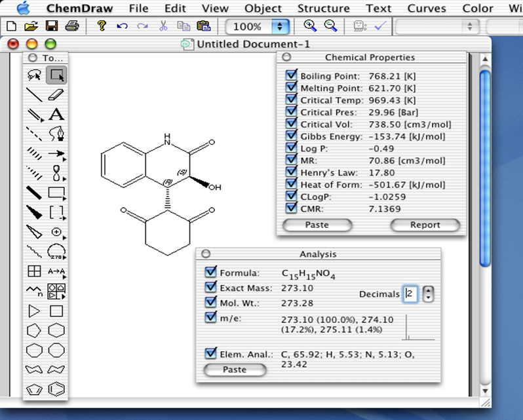Click the Undo arrow icon
Image resolution: width=523 pixels, height=420 pixels.
pyautogui.click(x=122, y=26)
